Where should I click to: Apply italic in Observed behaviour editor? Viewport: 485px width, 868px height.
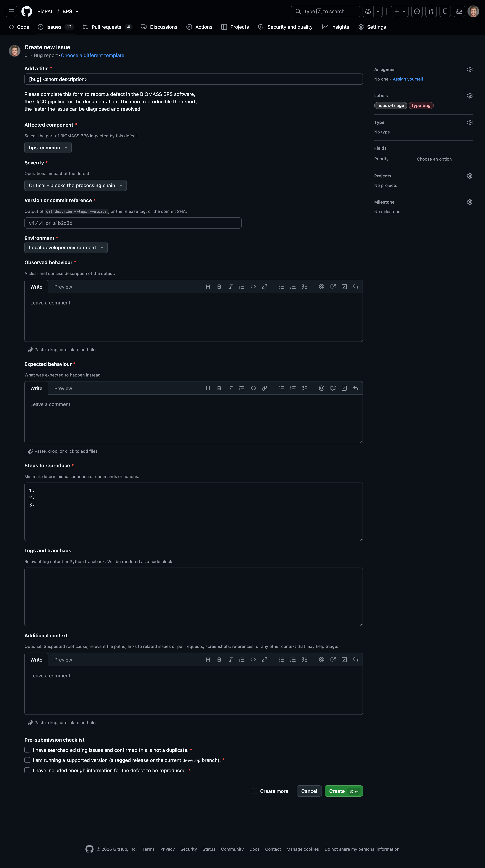click(x=230, y=287)
